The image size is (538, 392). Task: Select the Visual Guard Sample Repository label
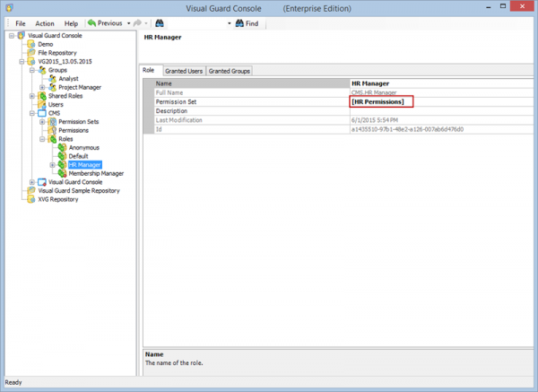pyautogui.click(x=79, y=190)
